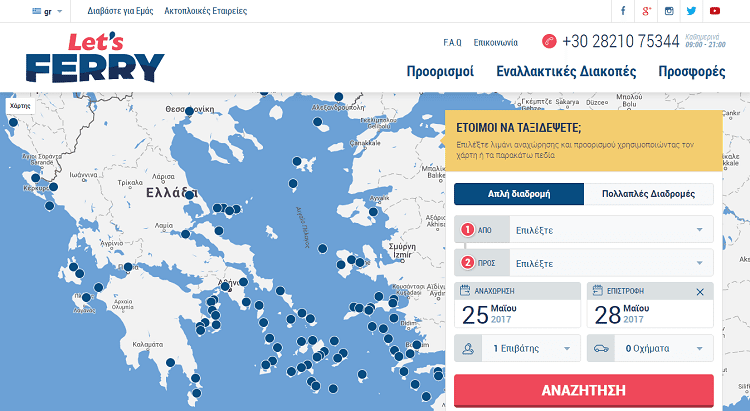Viewport: 750px width, 411px height.
Task: Open Διαβάστε για Εμάς link
Action: point(120,11)
